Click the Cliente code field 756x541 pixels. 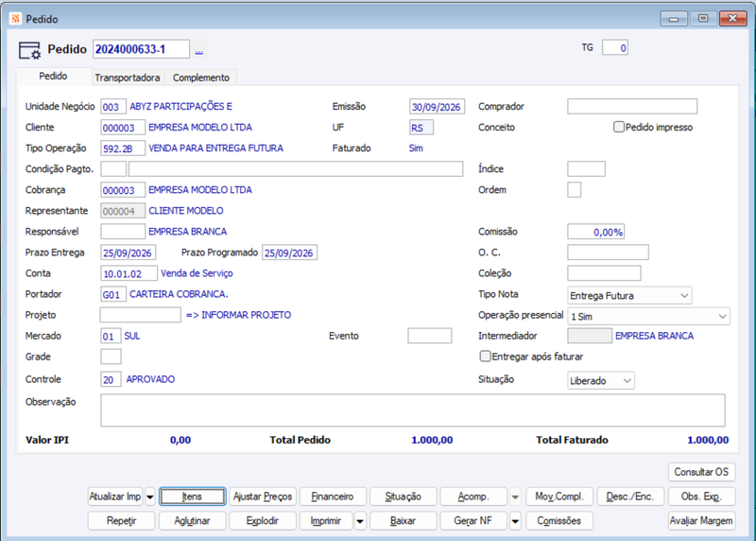click(x=123, y=128)
